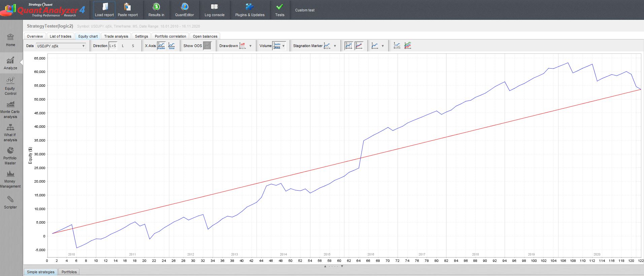Click the blue bars chart-style icon
Screen dimensions: 644x276
[x=348, y=46]
